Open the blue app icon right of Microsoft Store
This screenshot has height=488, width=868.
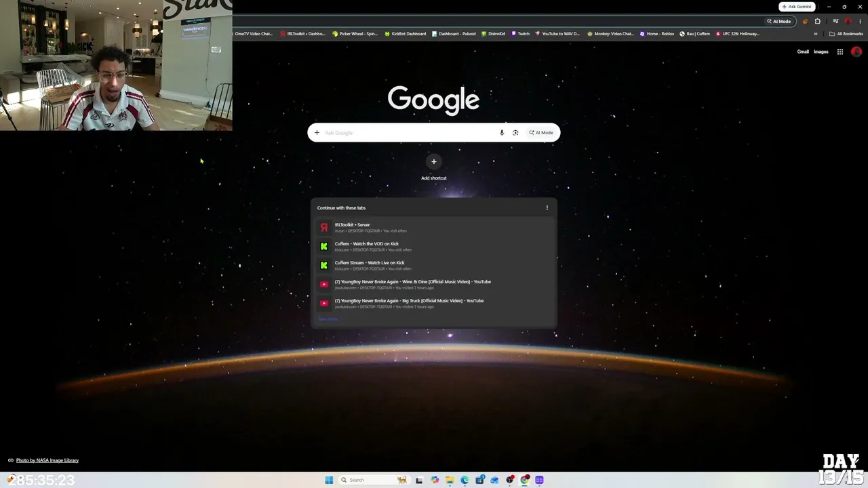[x=494, y=480]
